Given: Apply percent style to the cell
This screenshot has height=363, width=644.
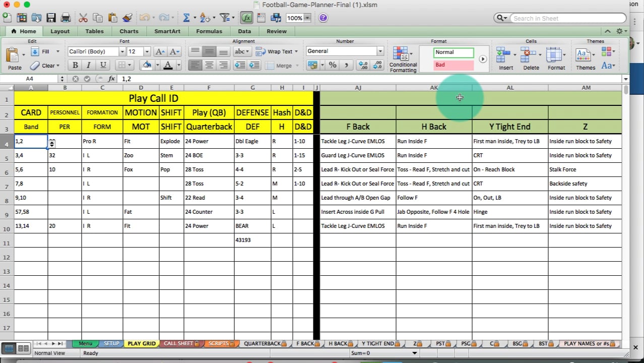Looking at the screenshot, I should click(333, 65).
